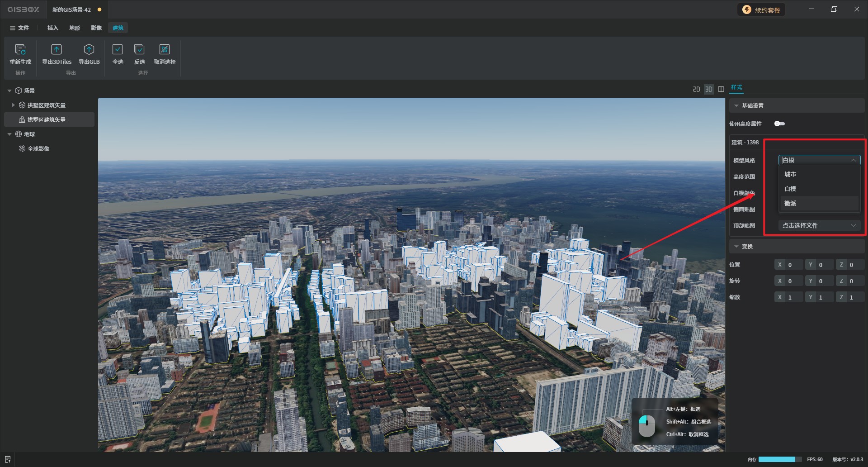Click the 续约套餐 button
Screen dimensions: 868x467
click(x=761, y=10)
